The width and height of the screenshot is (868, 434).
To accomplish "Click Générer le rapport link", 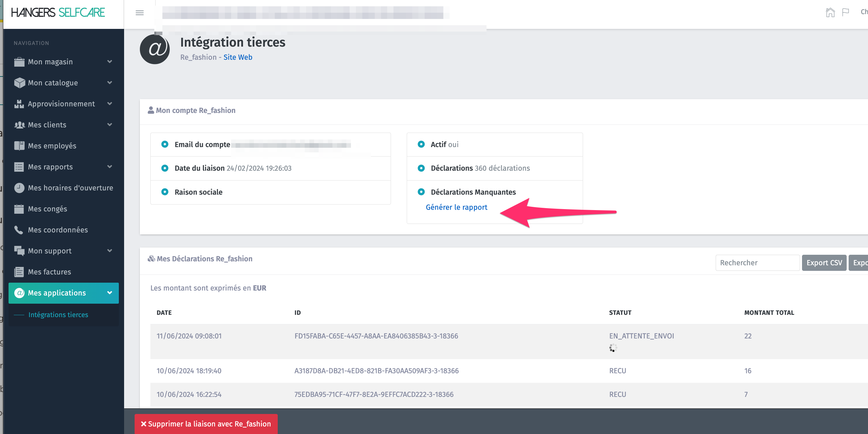I will 457,207.
